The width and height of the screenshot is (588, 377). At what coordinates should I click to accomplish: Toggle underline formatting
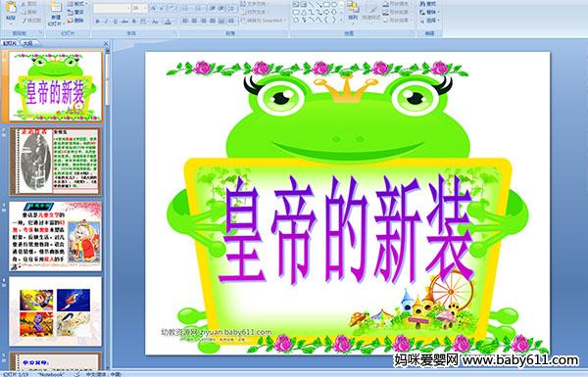[115, 22]
